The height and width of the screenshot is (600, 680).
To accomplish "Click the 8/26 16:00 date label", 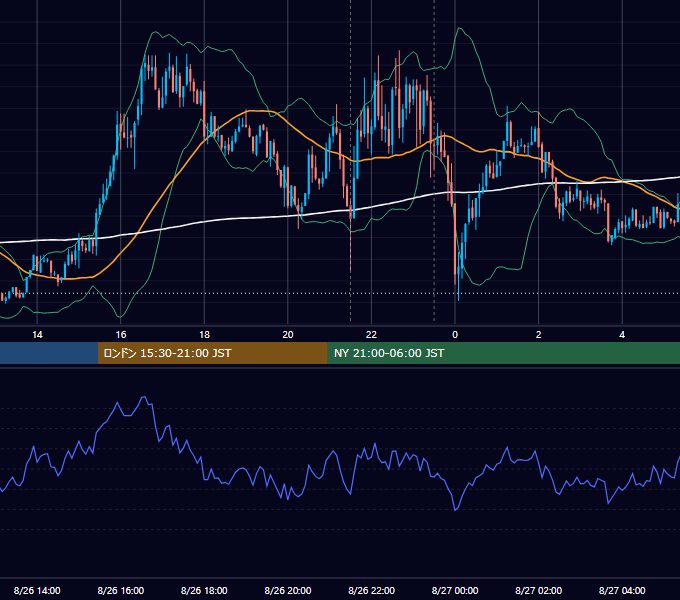I will click(x=121, y=590).
